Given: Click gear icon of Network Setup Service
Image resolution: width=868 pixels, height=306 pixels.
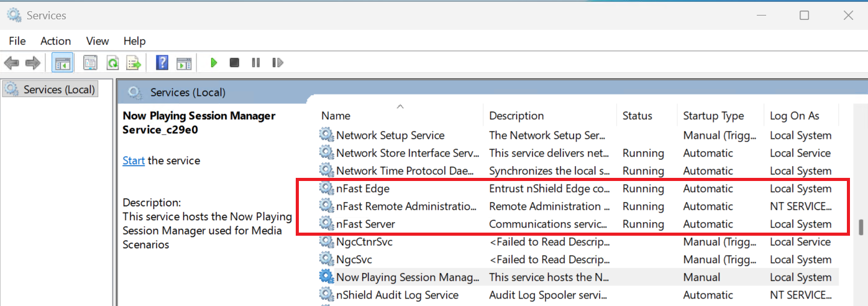Looking at the screenshot, I should (326, 135).
